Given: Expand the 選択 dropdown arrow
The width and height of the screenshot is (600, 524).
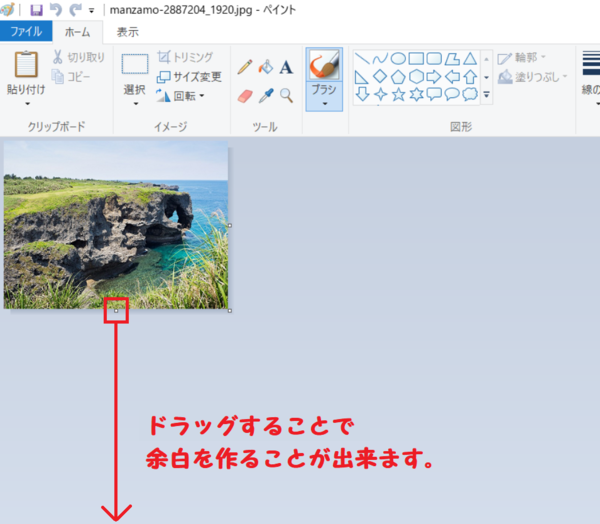Looking at the screenshot, I should (x=135, y=104).
